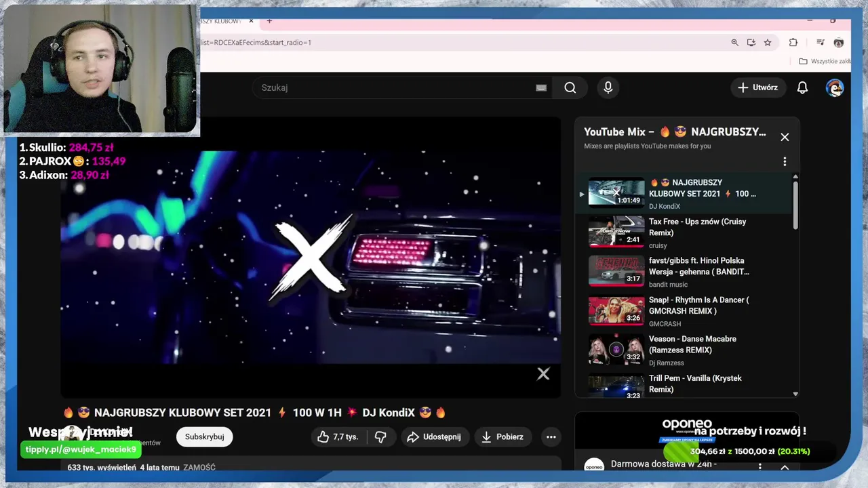
Task: Click the install app icon in address bar
Action: click(x=751, y=42)
